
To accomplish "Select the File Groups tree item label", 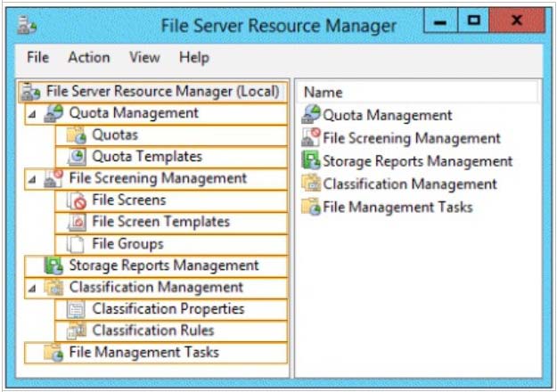I will click(x=127, y=244).
